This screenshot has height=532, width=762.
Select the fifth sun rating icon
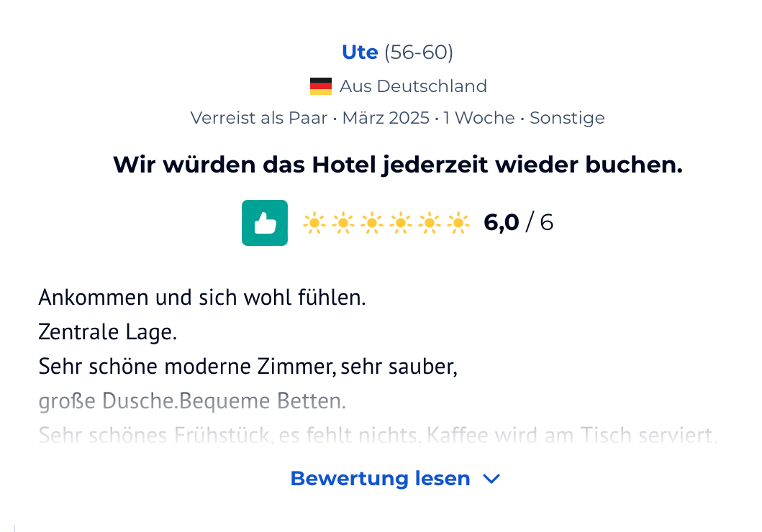[x=429, y=223]
